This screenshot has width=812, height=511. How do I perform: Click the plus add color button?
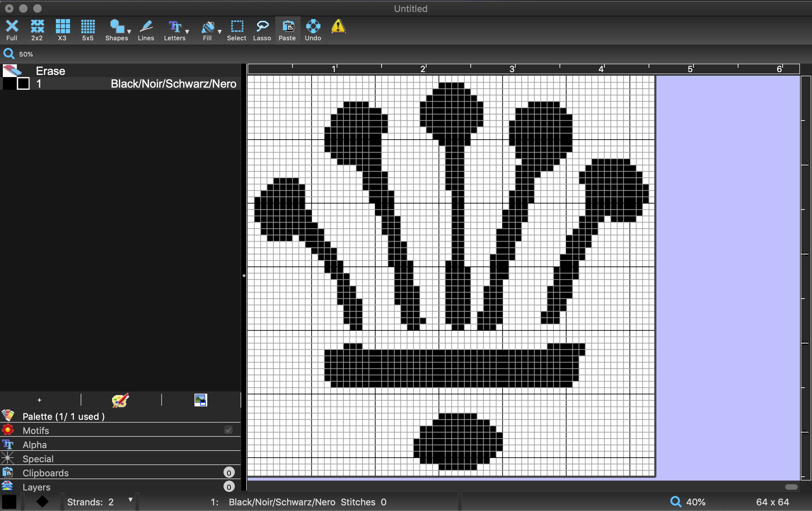[39, 400]
